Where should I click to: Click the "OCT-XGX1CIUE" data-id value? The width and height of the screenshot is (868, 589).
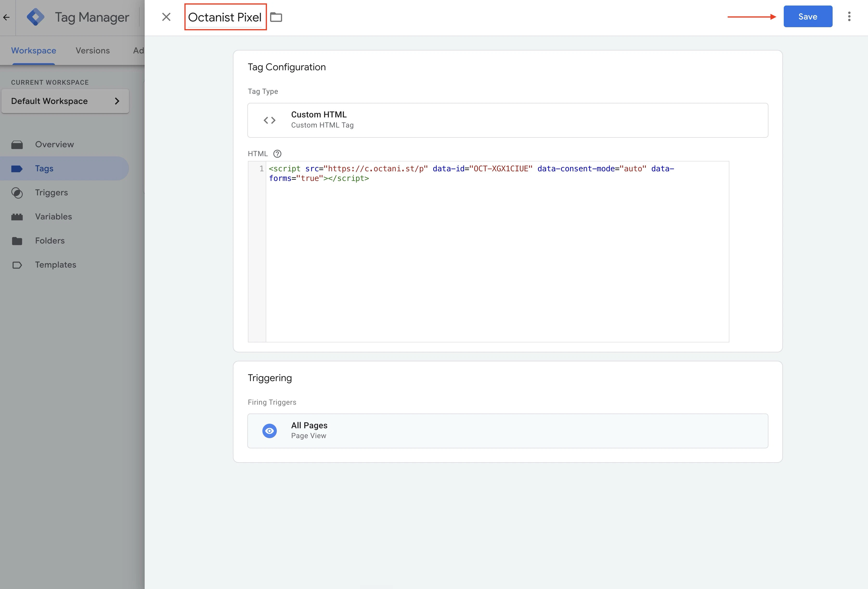500,169
